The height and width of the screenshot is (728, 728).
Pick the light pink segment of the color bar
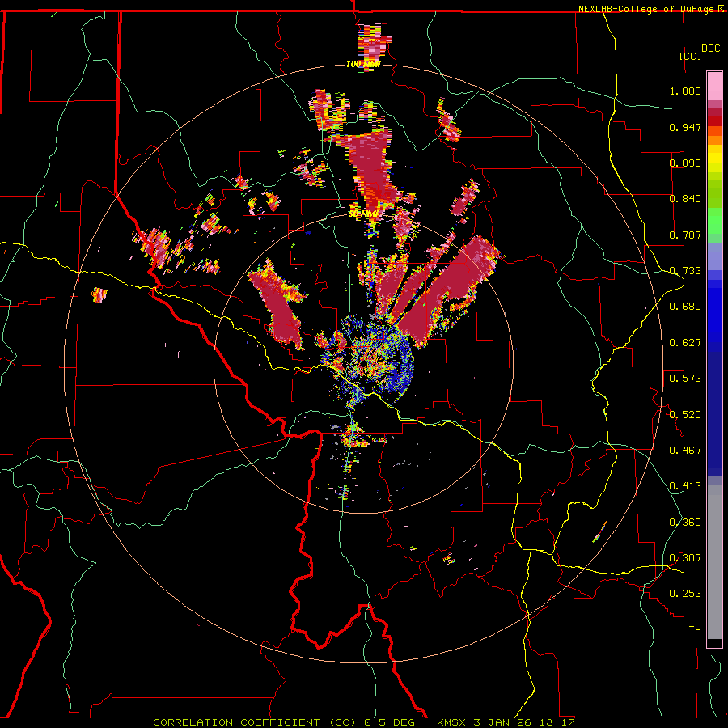tap(714, 86)
